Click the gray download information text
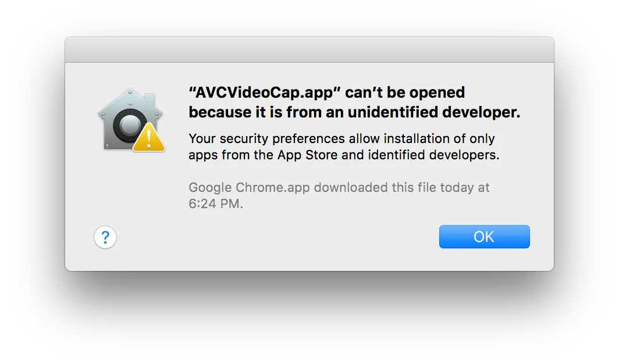 pyautogui.click(x=339, y=195)
